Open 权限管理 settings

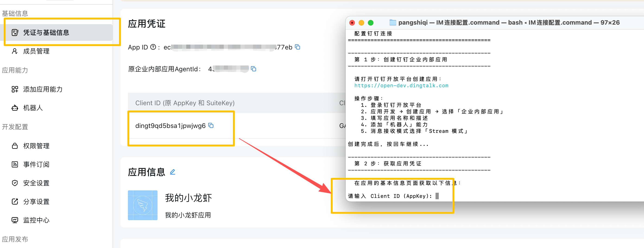(x=36, y=146)
